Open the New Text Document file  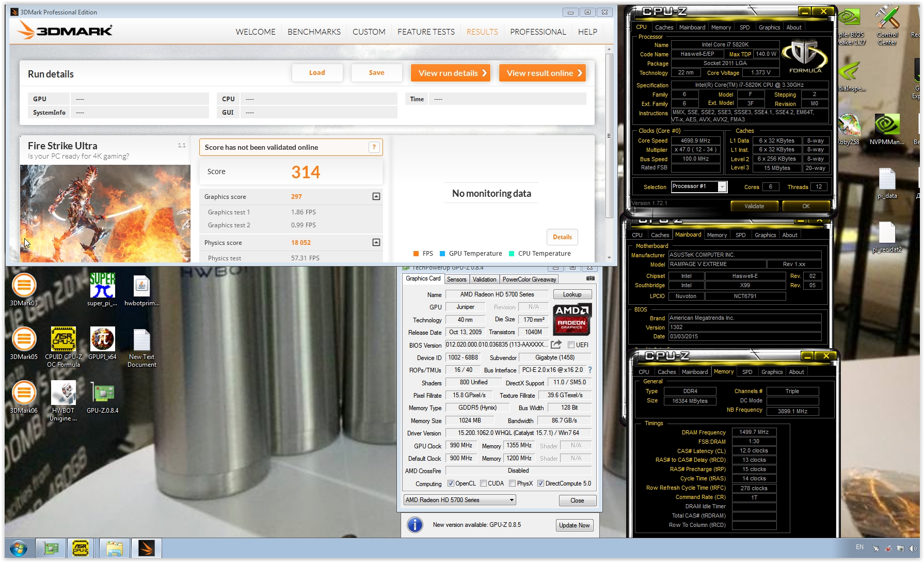(x=142, y=347)
